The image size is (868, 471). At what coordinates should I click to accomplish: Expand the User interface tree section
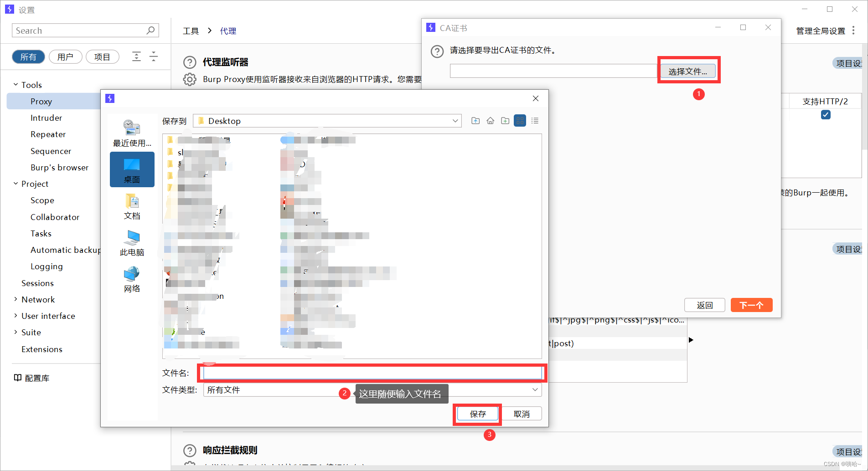(15, 316)
